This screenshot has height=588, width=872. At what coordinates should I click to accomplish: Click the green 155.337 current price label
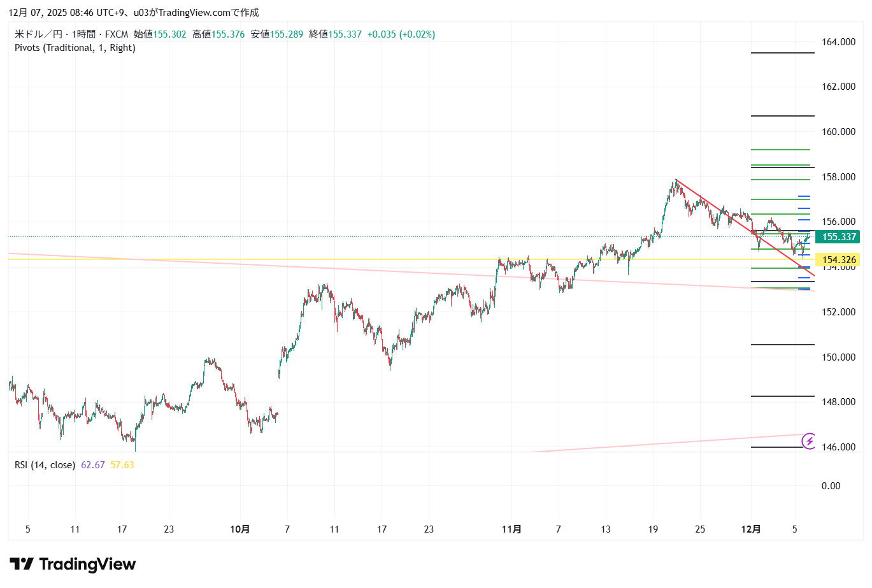(x=838, y=237)
